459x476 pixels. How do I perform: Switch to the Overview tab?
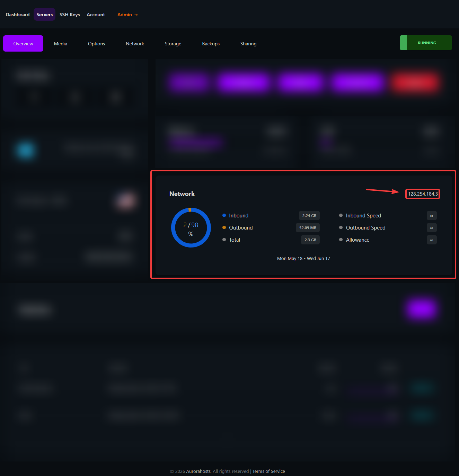[23, 44]
